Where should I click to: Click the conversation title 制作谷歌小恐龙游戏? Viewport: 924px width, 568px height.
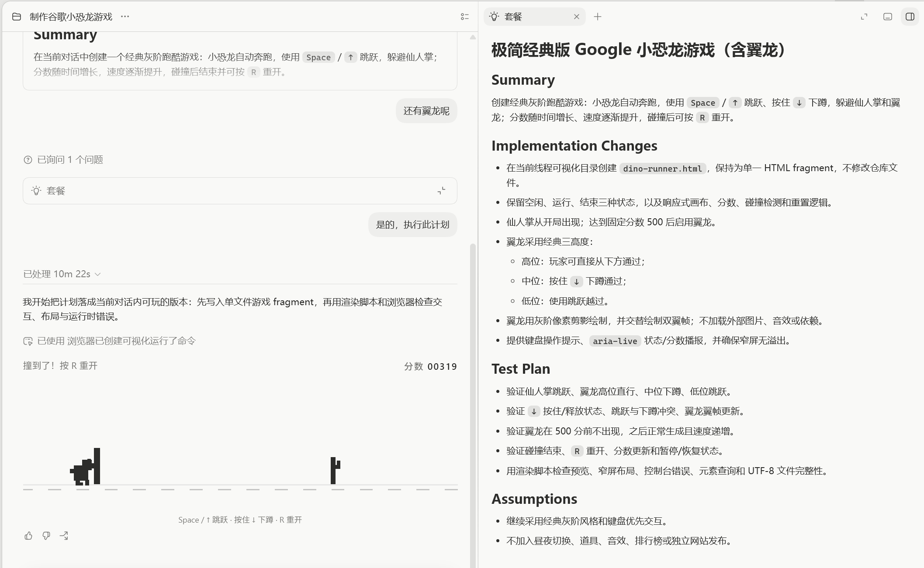point(71,17)
